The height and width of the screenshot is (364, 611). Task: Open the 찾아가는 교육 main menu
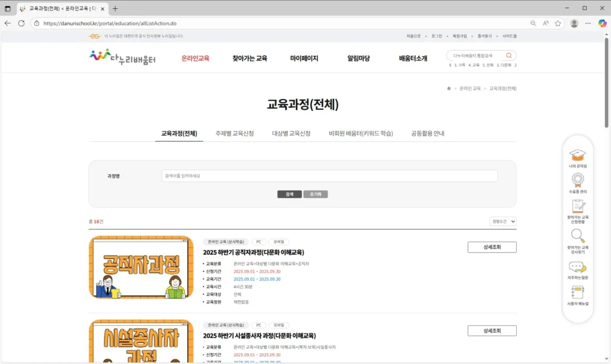tap(249, 58)
